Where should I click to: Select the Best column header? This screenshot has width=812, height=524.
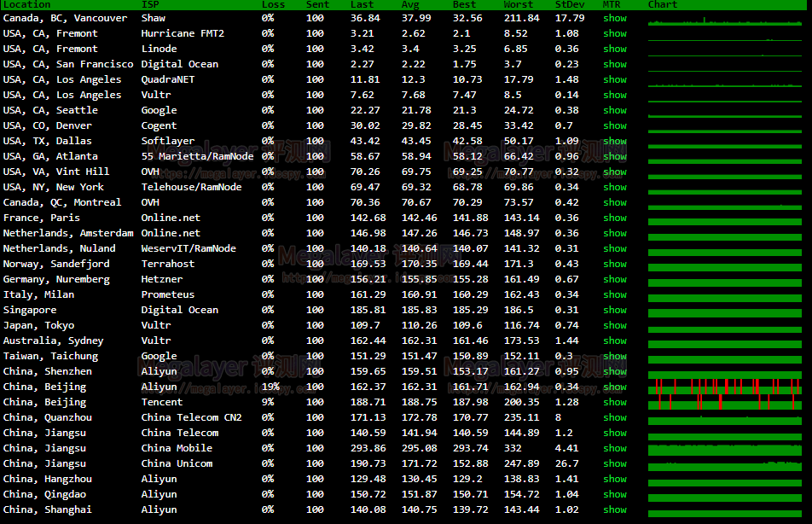[x=465, y=4]
